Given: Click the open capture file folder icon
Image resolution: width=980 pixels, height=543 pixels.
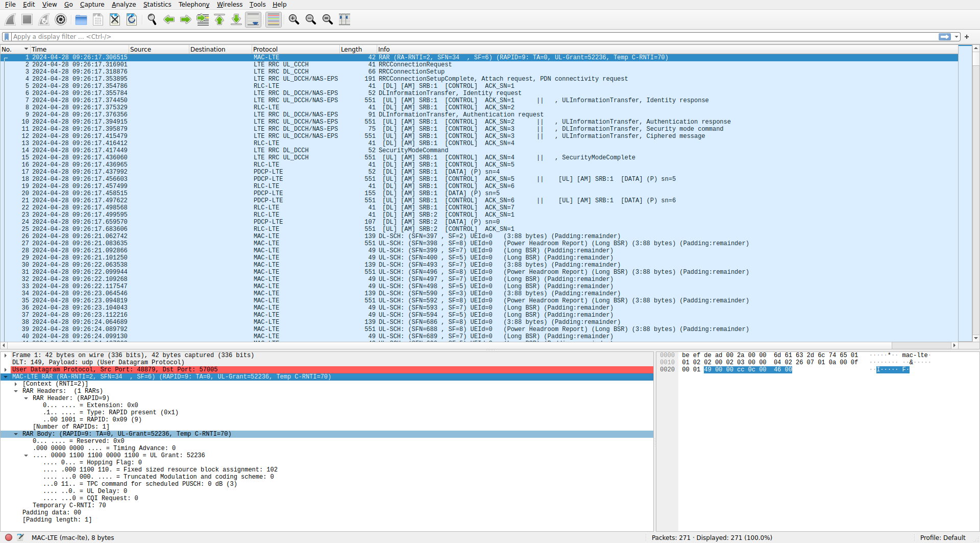Looking at the screenshot, I should click(x=81, y=19).
